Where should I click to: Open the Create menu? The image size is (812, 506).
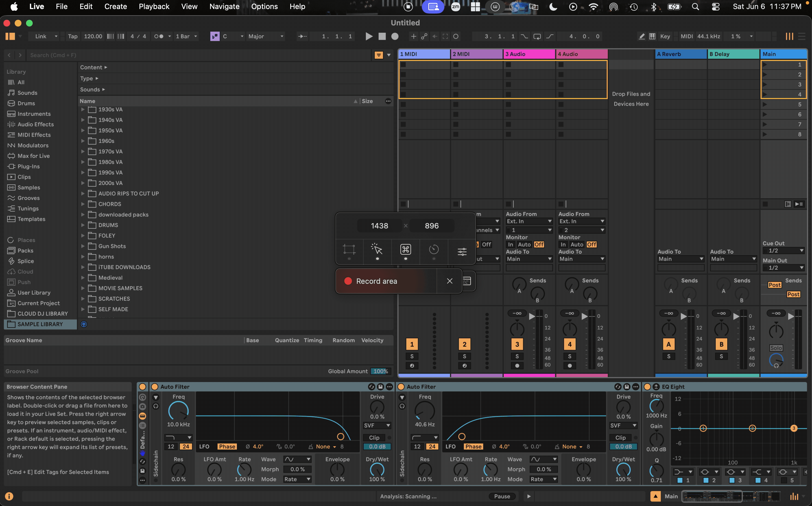tap(116, 7)
